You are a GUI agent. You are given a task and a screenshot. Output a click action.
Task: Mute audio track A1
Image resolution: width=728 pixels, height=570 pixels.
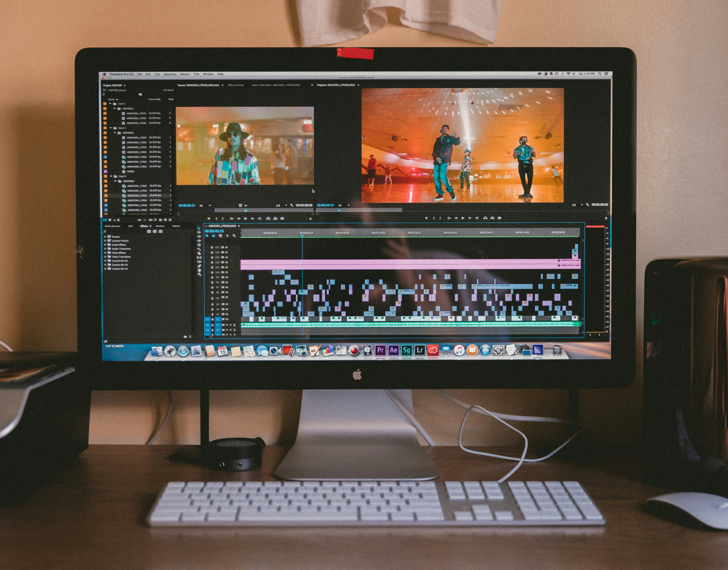point(227,325)
